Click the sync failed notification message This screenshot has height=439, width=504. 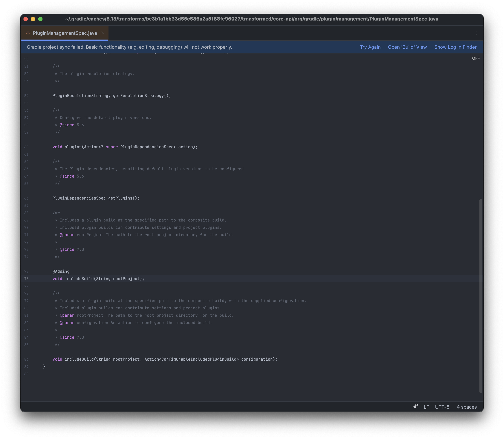pyautogui.click(x=129, y=47)
